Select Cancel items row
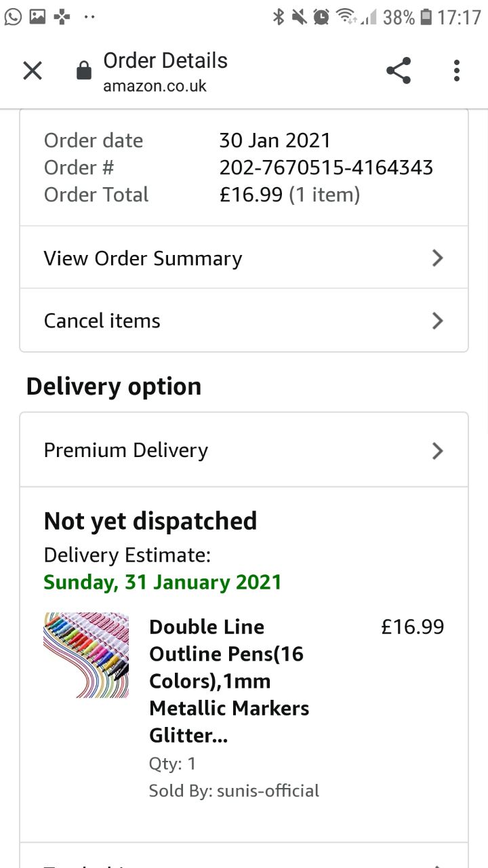The width and height of the screenshot is (488, 868). (x=102, y=321)
